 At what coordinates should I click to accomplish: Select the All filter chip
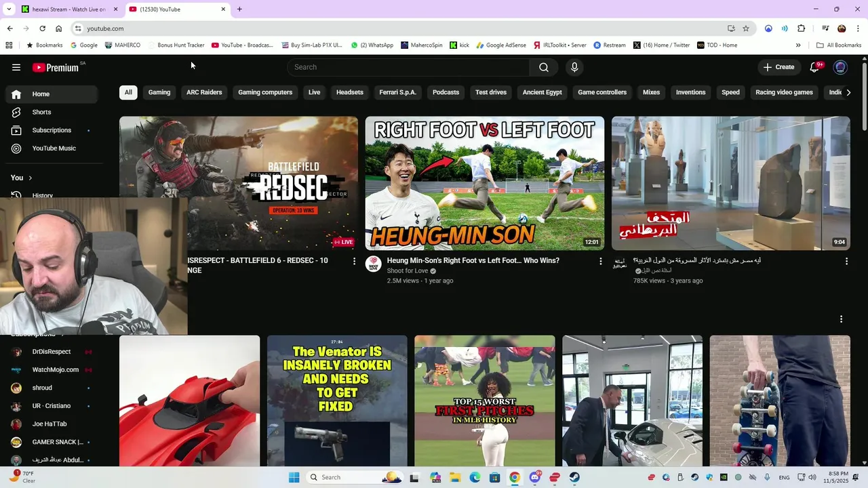click(128, 92)
